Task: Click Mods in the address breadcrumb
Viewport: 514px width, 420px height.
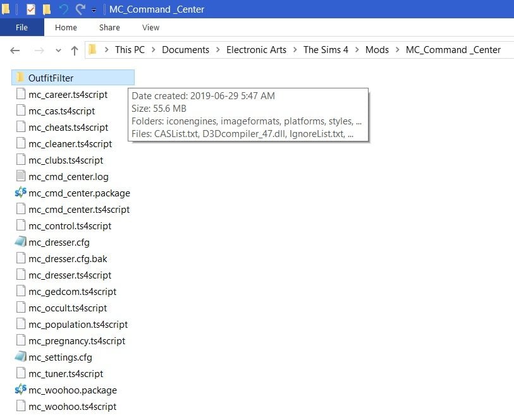Action: click(x=377, y=50)
